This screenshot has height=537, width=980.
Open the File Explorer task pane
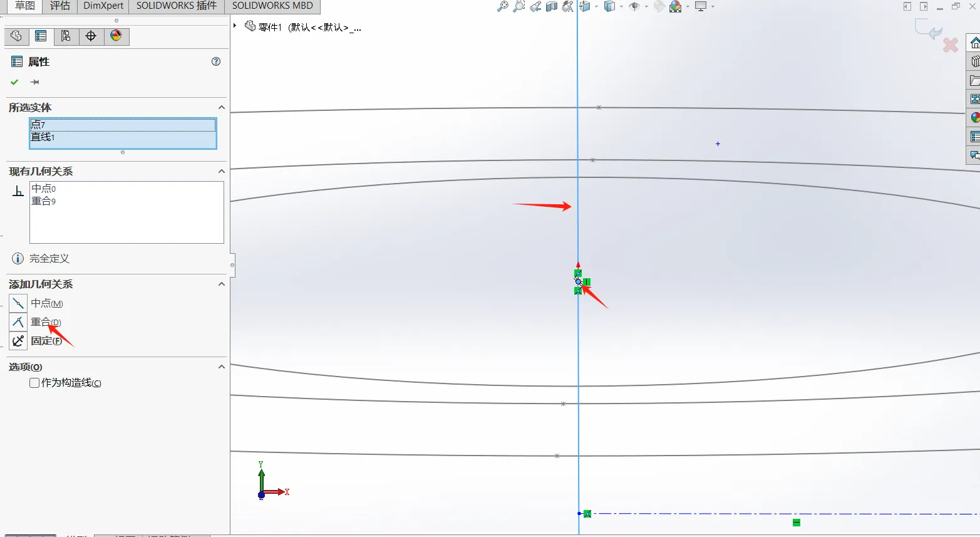coord(974,80)
